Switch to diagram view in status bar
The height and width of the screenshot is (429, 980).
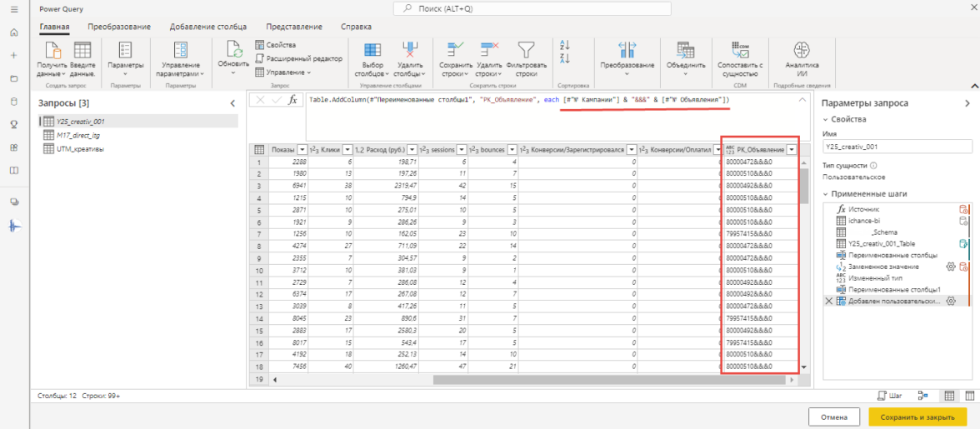click(x=922, y=396)
